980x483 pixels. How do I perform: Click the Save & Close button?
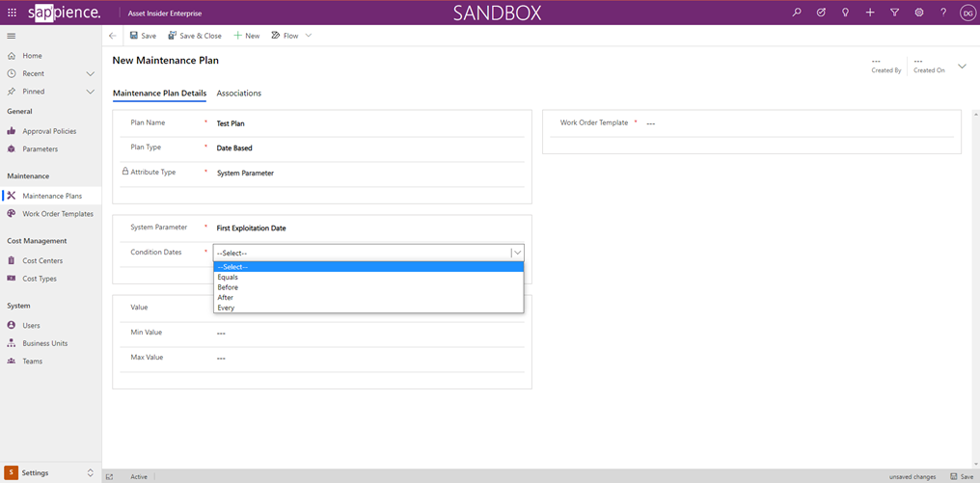[x=195, y=36]
